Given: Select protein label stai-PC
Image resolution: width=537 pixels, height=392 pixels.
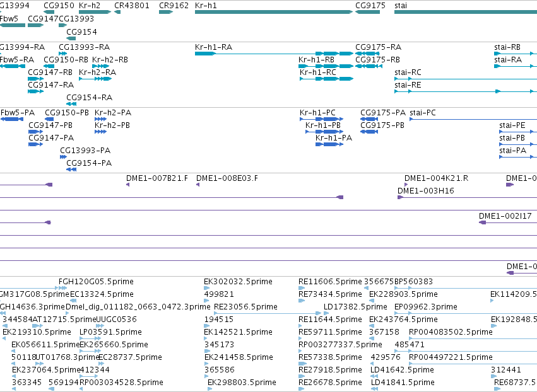Looking at the screenshot, I should 423,113.
